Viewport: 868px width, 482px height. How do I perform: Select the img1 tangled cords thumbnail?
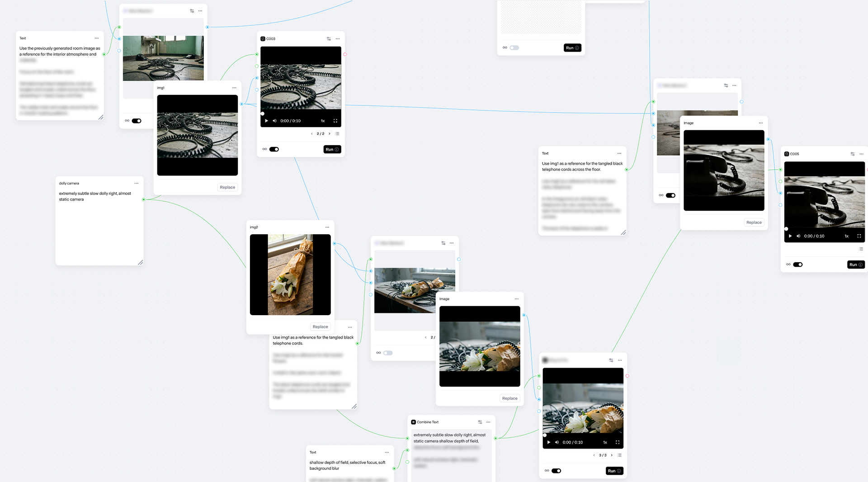point(198,135)
